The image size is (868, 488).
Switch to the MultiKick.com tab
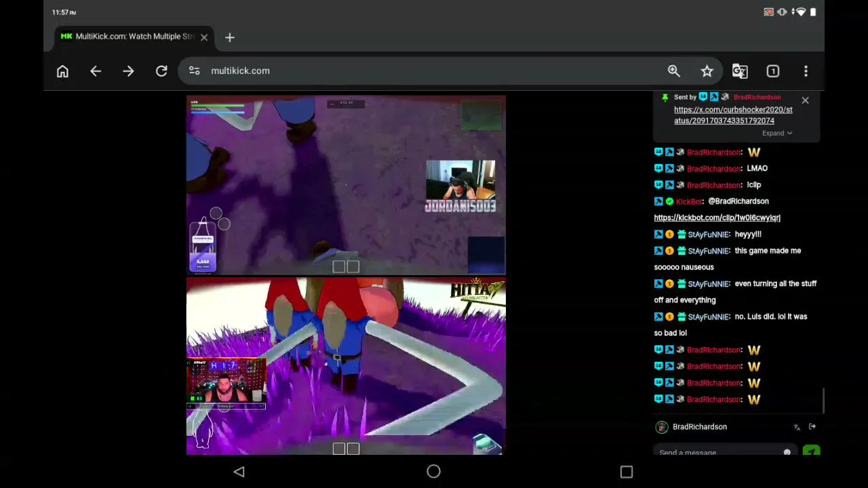pos(134,37)
